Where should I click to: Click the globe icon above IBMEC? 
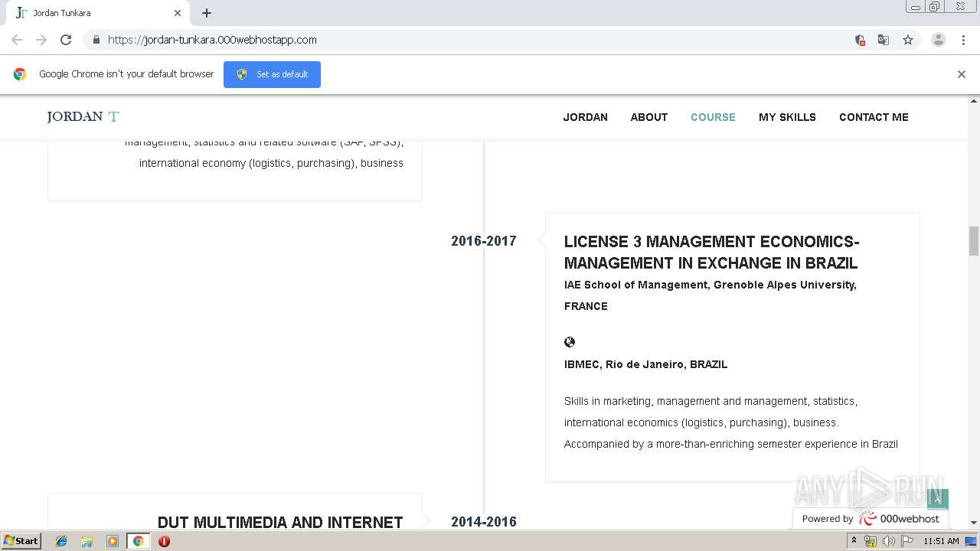point(570,342)
